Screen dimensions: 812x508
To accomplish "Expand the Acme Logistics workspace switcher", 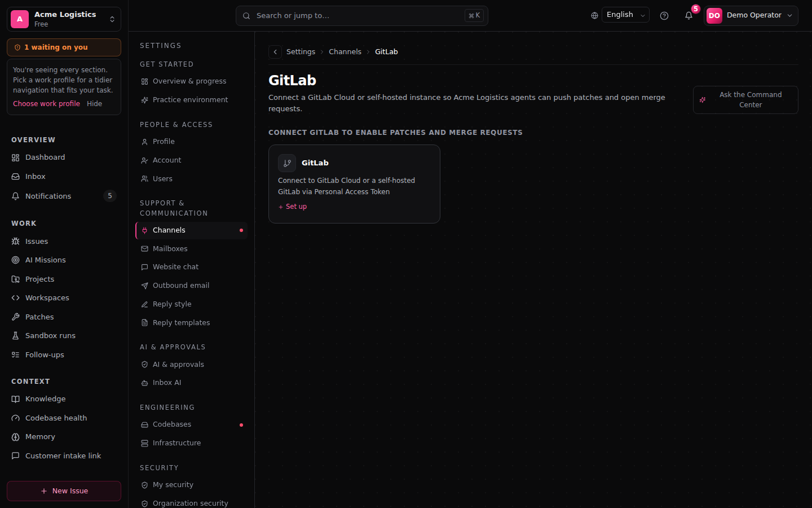I will coord(64,19).
